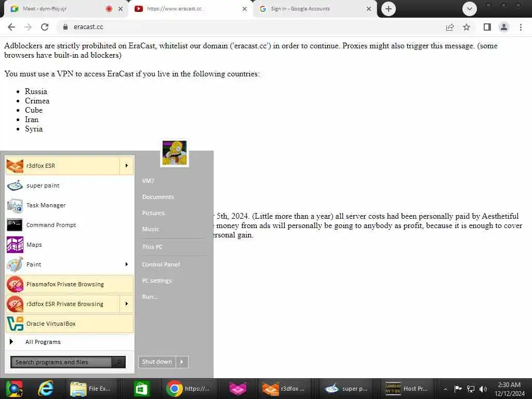Open Command Prompt entry
Screen dimensions: 532x399
[70, 225]
